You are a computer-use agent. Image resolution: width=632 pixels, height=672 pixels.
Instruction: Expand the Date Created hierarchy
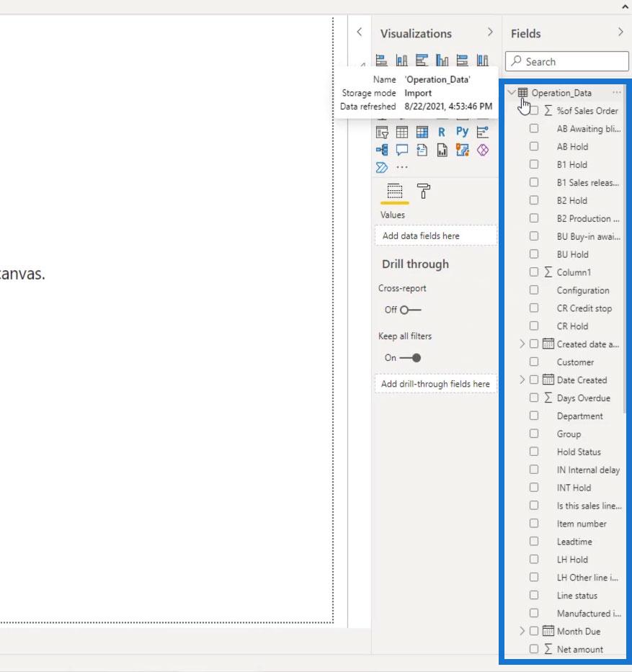coord(522,380)
